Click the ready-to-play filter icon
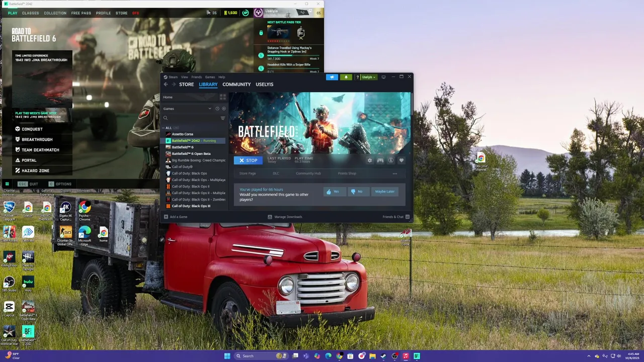644x362 pixels. point(223,109)
